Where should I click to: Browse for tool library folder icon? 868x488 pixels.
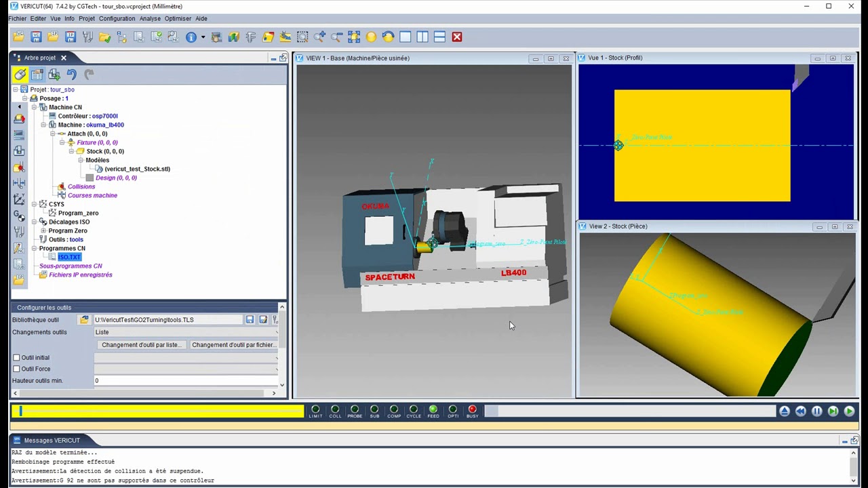point(84,320)
